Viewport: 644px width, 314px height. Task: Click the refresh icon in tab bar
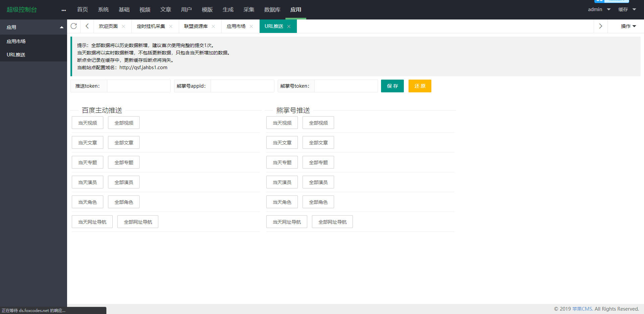click(x=74, y=26)
